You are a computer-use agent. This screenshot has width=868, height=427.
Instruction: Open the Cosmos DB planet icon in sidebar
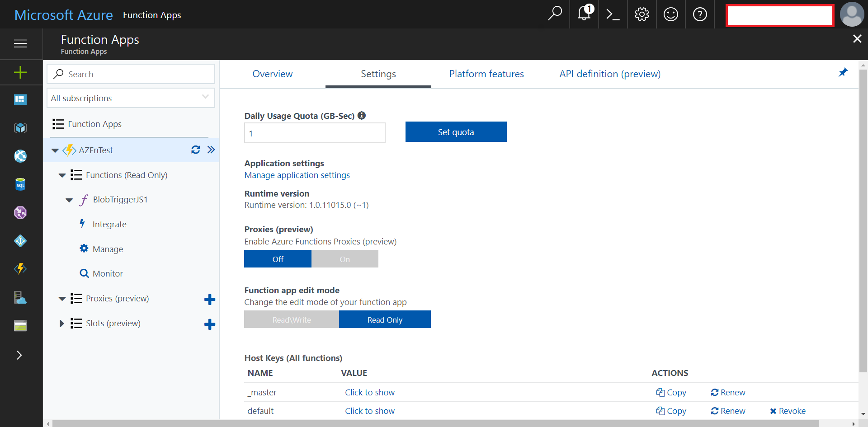[20, 212]
